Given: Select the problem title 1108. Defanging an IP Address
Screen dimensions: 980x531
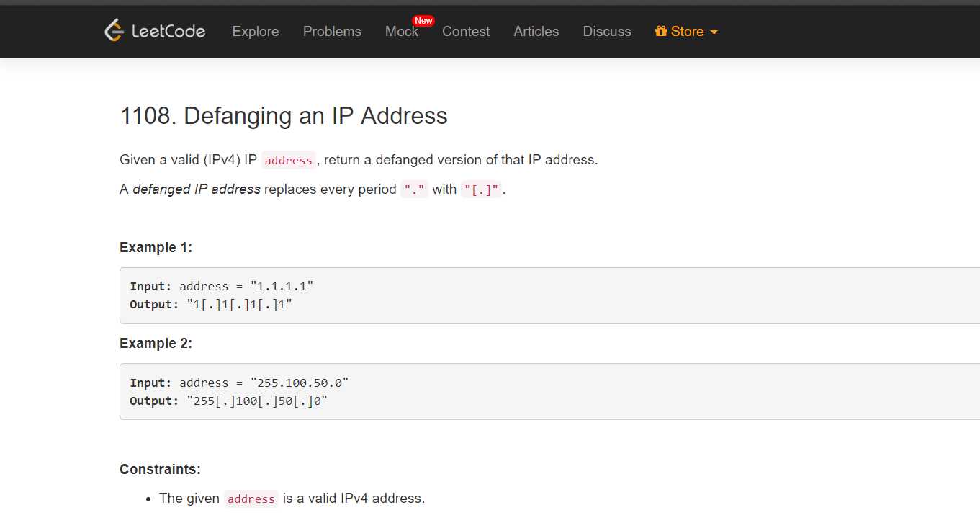Looking at the screenshot, I should (284, 116).
